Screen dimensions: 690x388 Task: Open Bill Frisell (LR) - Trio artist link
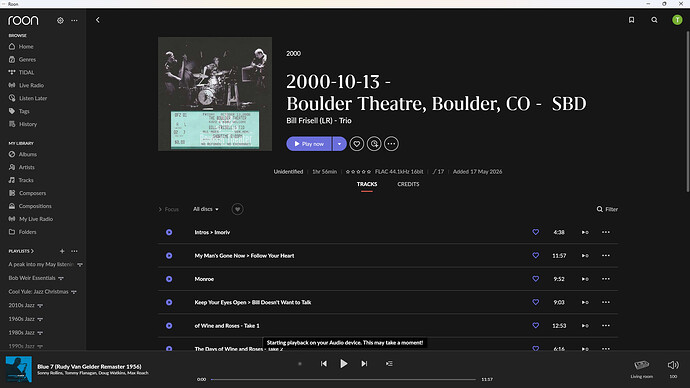(319, 121)
